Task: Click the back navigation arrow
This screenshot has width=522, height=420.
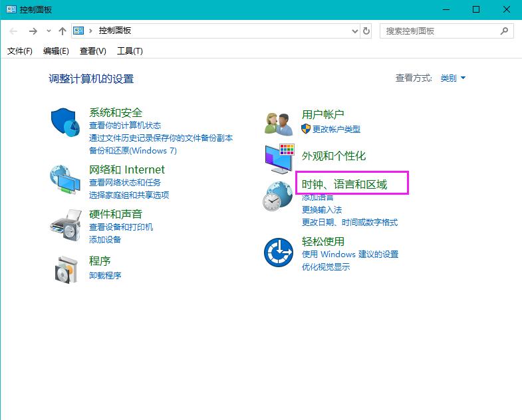Action: (14, 31)
